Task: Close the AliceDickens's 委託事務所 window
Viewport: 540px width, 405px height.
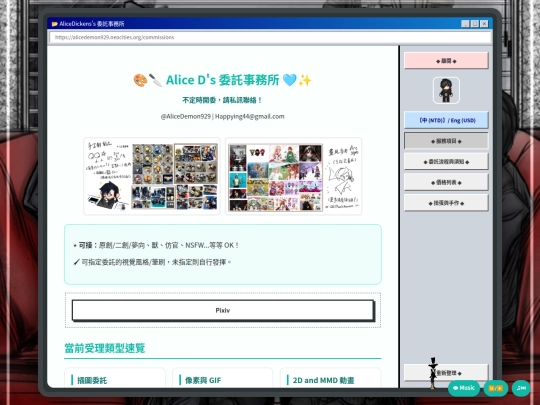Action: click(484, 23)
